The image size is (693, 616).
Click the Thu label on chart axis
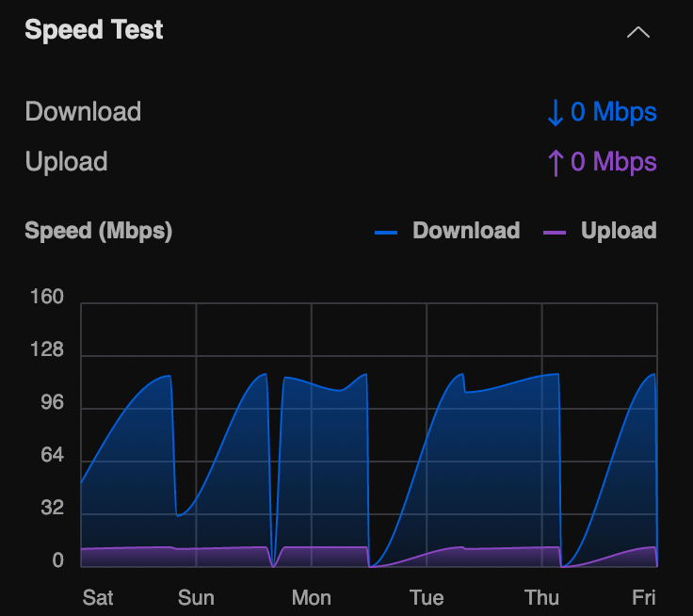coord(541,597)
